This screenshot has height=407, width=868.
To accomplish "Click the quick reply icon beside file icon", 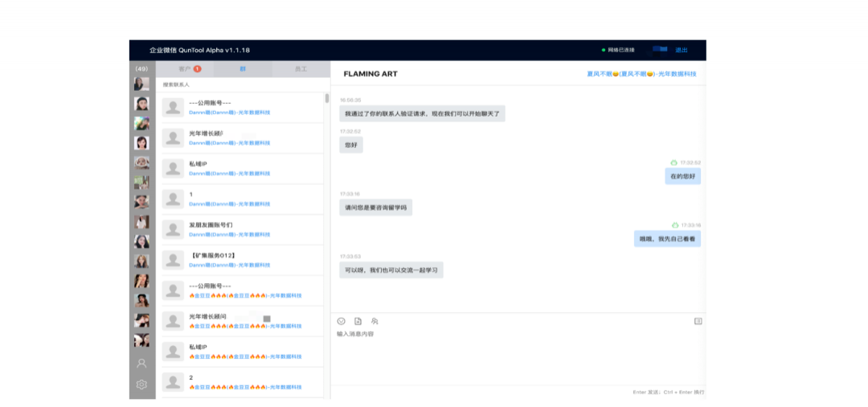I will click(375, 321).
